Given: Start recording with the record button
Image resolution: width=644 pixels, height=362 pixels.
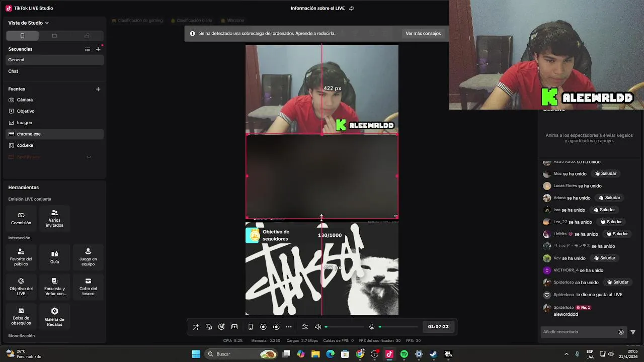Looking at the screenshot, I should tap(263, 327).
